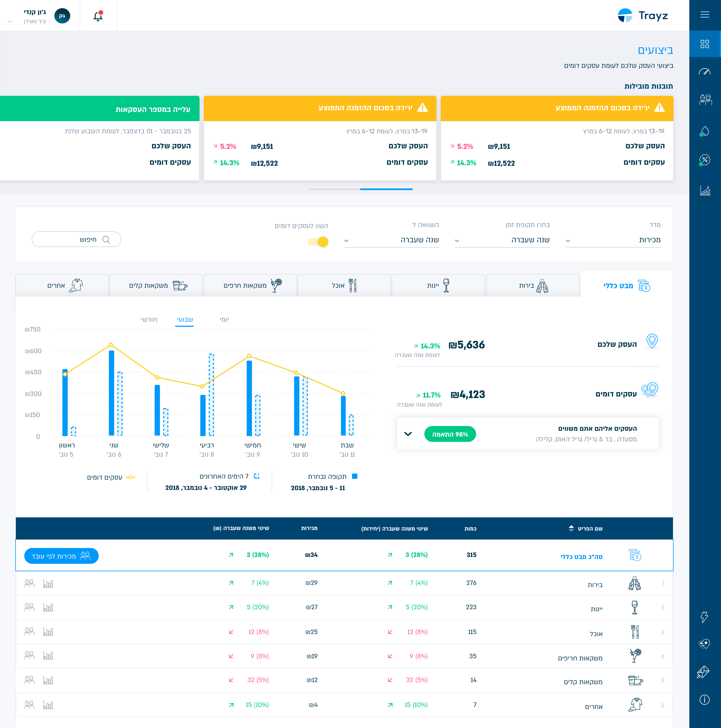The image size is (721, 728).
Task: Click the info circle sidebar icon
Action: coord(704,700)
